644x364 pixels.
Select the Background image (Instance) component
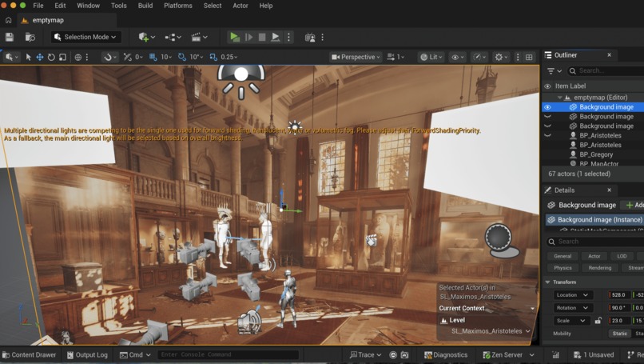594,220
